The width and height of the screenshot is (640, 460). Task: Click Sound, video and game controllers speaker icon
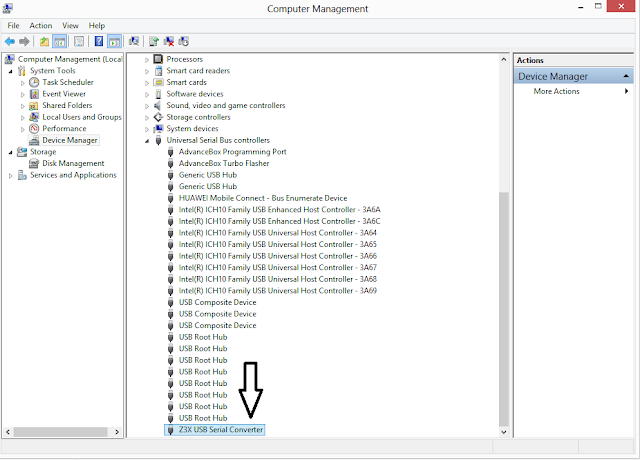[x=158, y=105]
